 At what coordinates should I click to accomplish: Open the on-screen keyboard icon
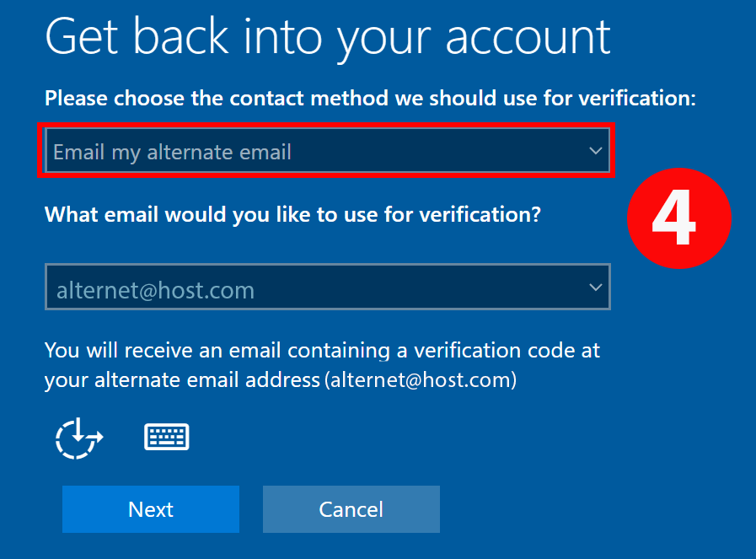[x=167, y=437]
